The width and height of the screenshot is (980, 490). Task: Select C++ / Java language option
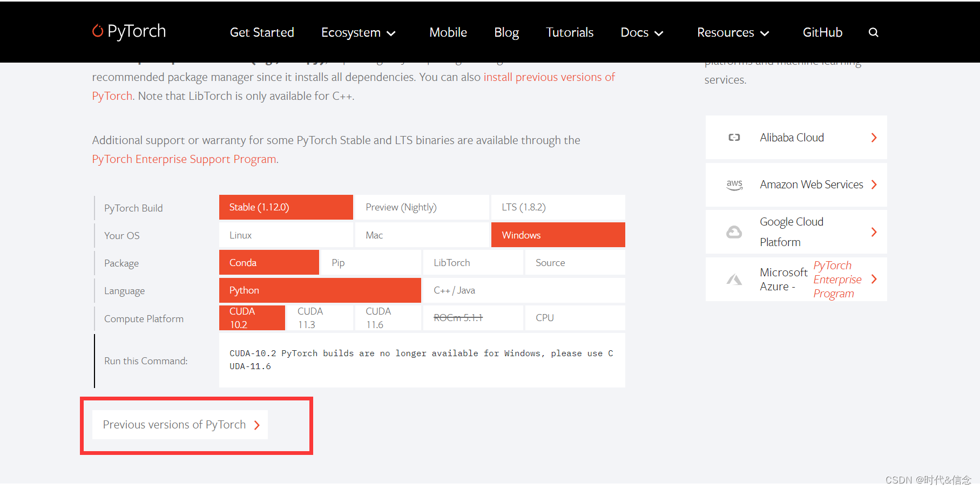tap(524, 290)
